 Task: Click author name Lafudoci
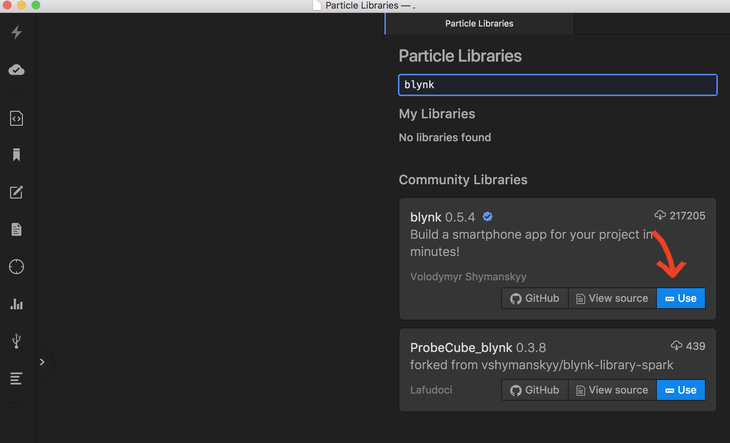click(431, 390)
